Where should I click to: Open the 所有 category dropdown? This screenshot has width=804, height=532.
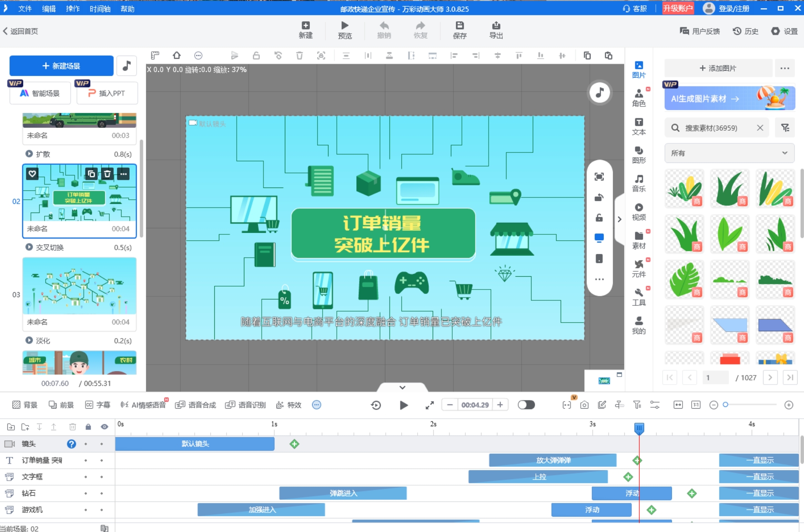coord(729,153)
